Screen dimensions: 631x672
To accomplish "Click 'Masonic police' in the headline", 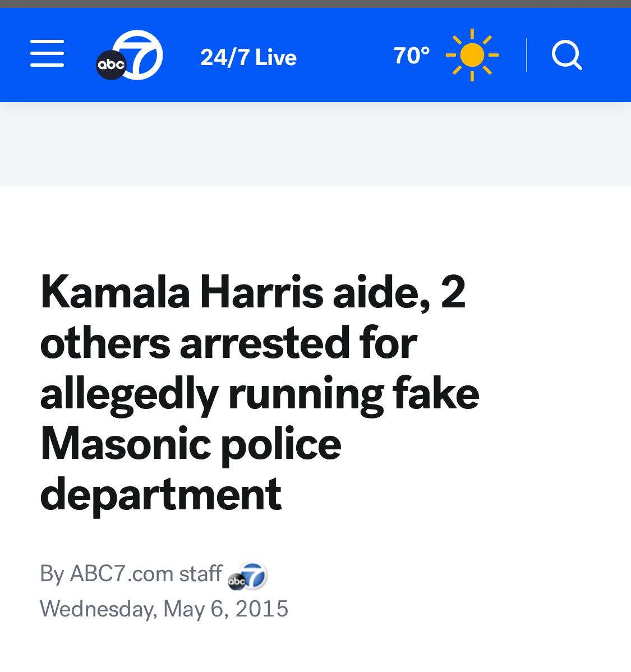I will coord(191,444).
